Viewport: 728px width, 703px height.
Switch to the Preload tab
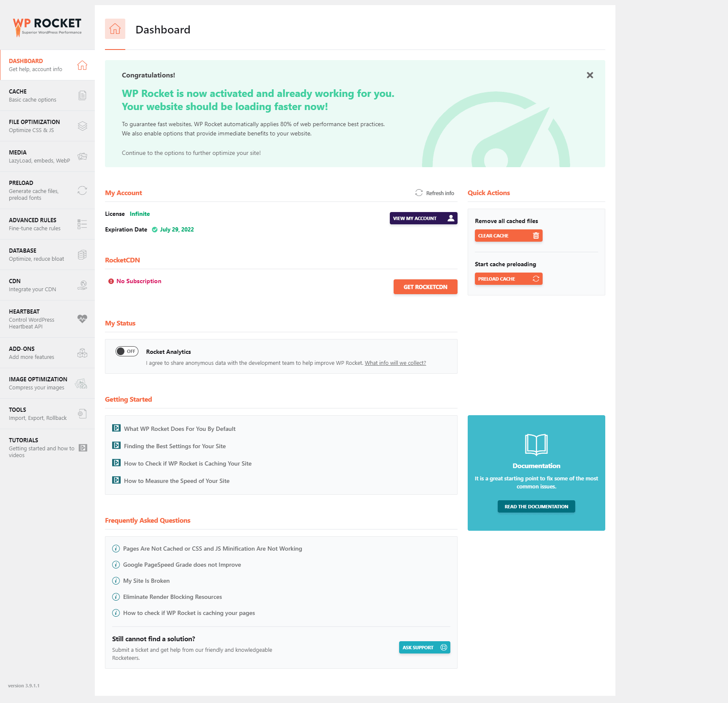pyautogui.click(x=47, y=190)
